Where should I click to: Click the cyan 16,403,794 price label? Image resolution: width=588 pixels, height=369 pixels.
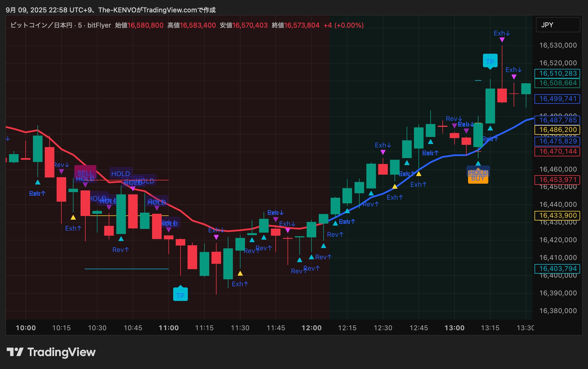pos(557,269)
